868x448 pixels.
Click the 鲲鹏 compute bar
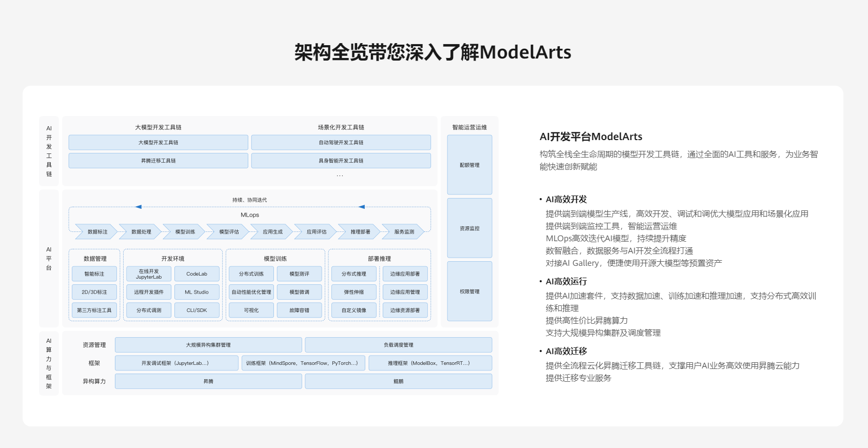click(399, 381)
